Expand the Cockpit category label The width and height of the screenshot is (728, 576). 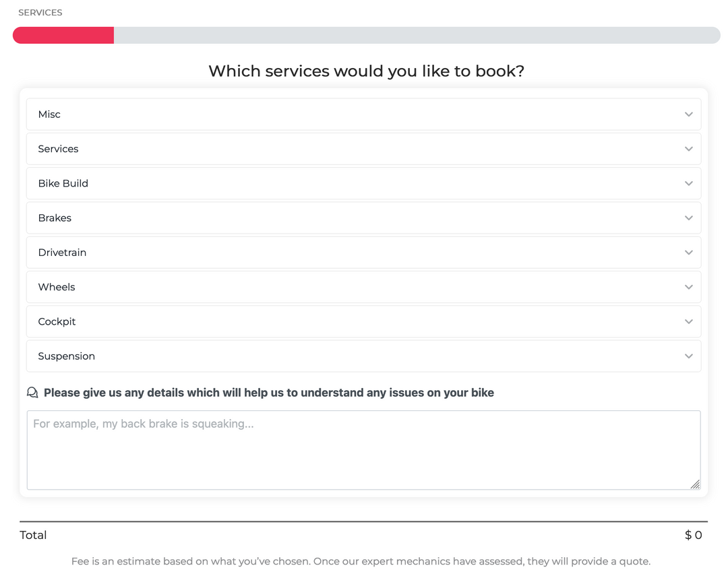[x=57, y=322]
